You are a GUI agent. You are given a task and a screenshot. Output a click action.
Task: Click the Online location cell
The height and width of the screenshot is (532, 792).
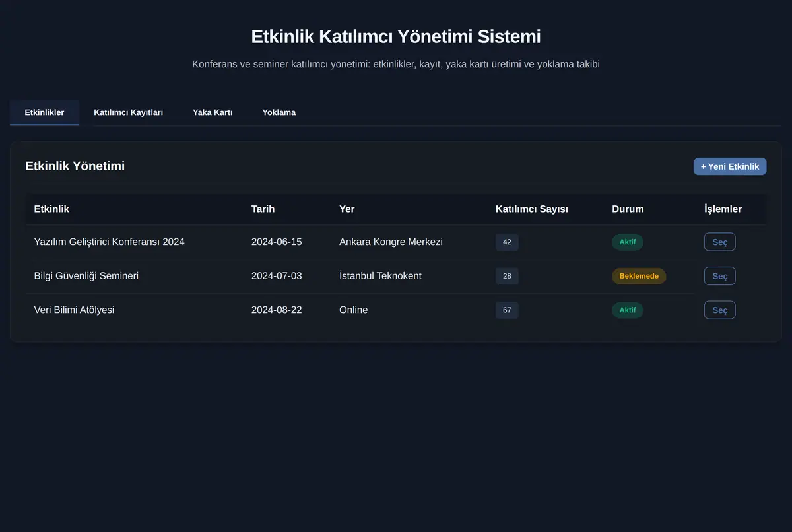tap(354, 310)
